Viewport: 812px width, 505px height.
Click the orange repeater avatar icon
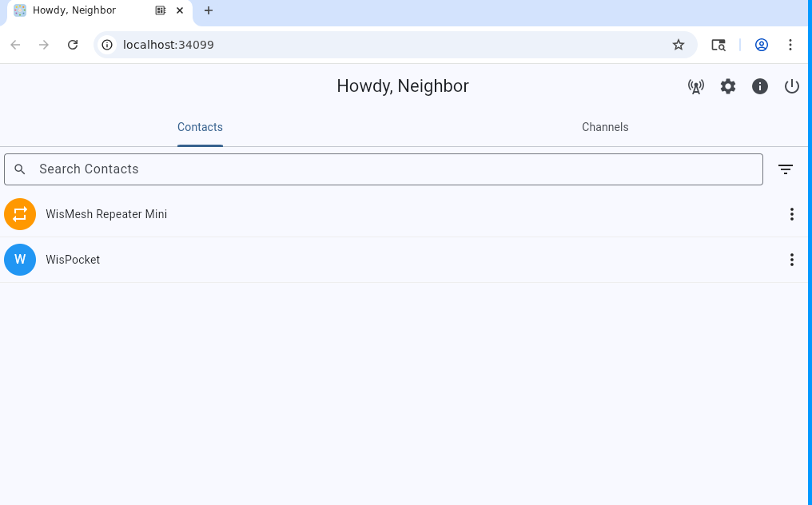(20, 214)
